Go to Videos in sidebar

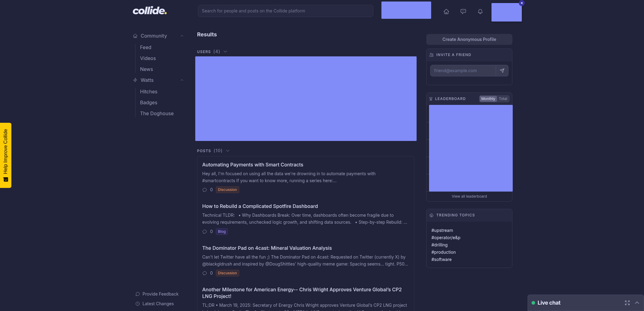pyautogui.click(x=148, y=58)
